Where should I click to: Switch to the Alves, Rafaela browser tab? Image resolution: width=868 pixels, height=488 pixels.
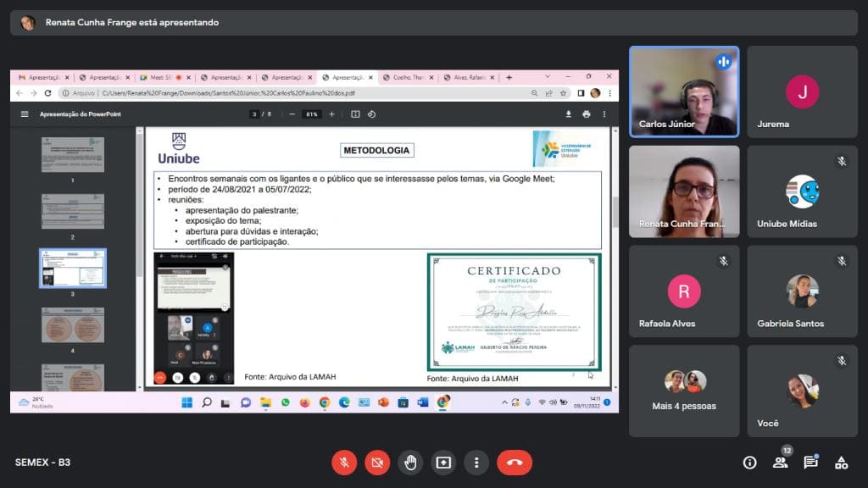(469, 77)
